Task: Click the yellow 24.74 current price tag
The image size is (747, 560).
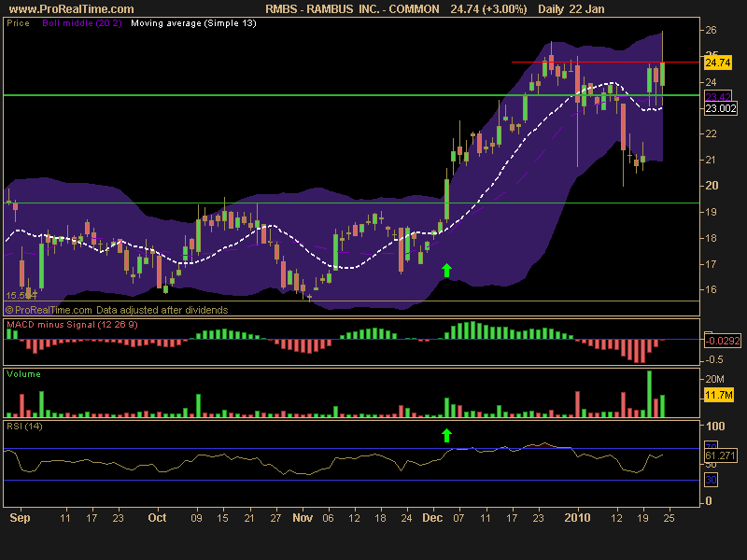Action: click(x=718, y=63)
